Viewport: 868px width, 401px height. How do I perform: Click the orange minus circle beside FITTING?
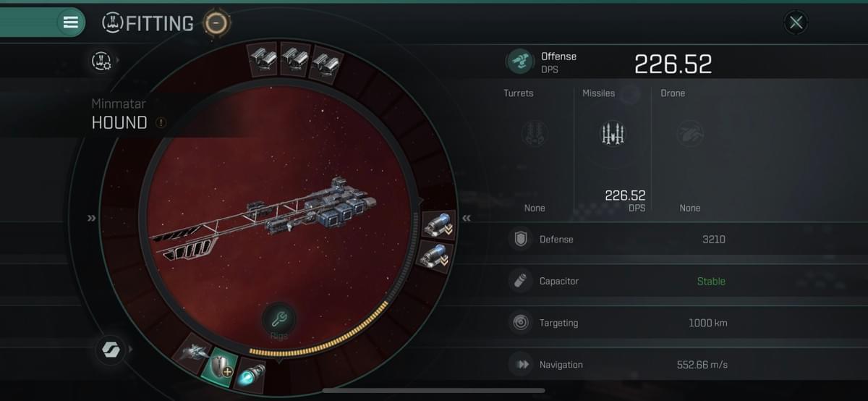[x=216, y=23]
